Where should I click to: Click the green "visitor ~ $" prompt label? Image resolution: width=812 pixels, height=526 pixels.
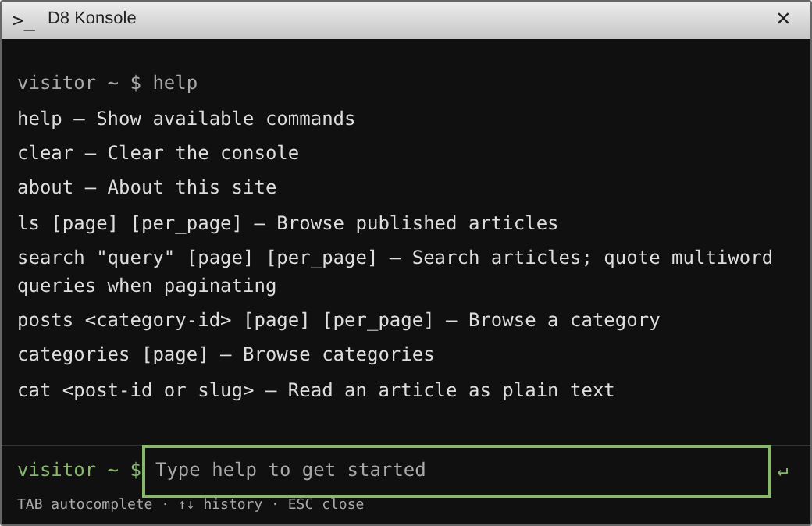click(x=79, y=470)
